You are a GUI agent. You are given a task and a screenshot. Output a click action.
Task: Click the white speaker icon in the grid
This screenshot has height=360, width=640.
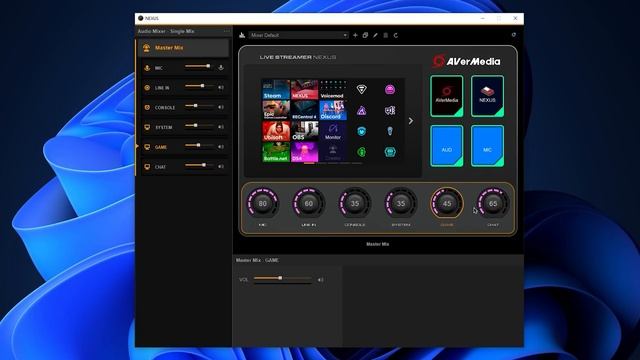tap(390, 110)
